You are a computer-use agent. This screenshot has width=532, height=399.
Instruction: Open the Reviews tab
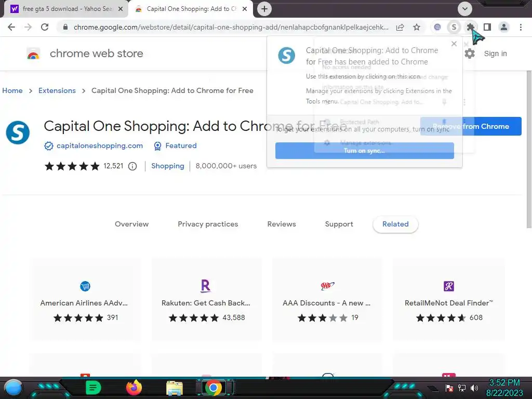click(x=282, y=224)
